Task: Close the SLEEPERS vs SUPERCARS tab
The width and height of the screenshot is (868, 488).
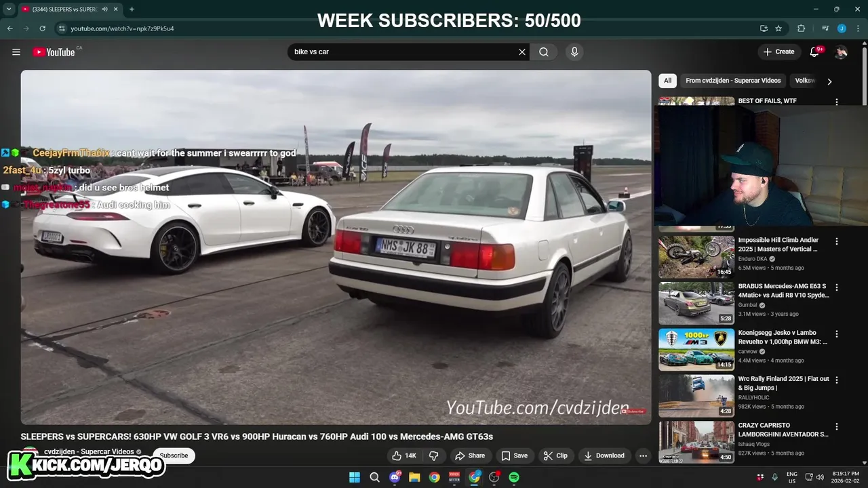Action: coord(115,9)
